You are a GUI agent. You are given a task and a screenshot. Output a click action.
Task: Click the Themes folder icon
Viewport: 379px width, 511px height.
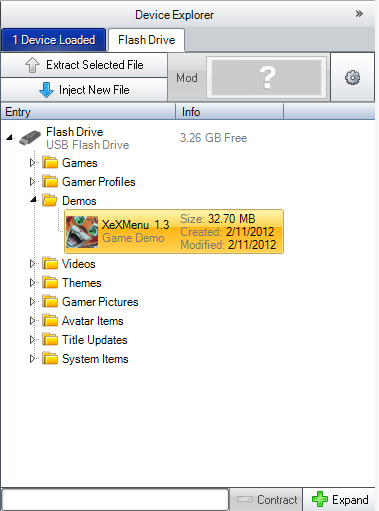click(x=50, y=282)
